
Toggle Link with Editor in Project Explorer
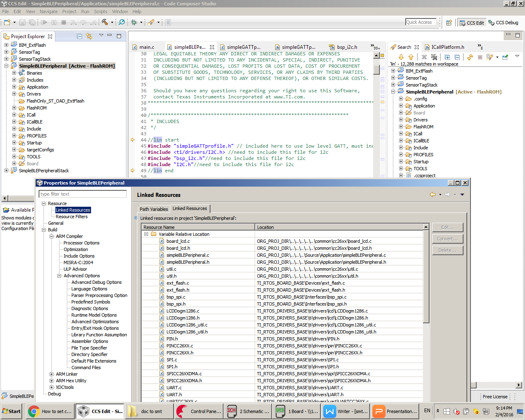tap(89, 36)
